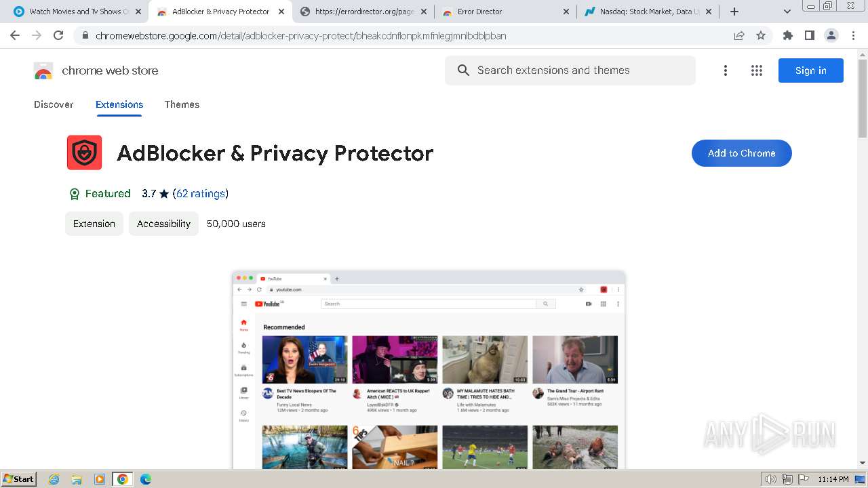
Task: Share this page using the share icon
Action: click(739, 35)
